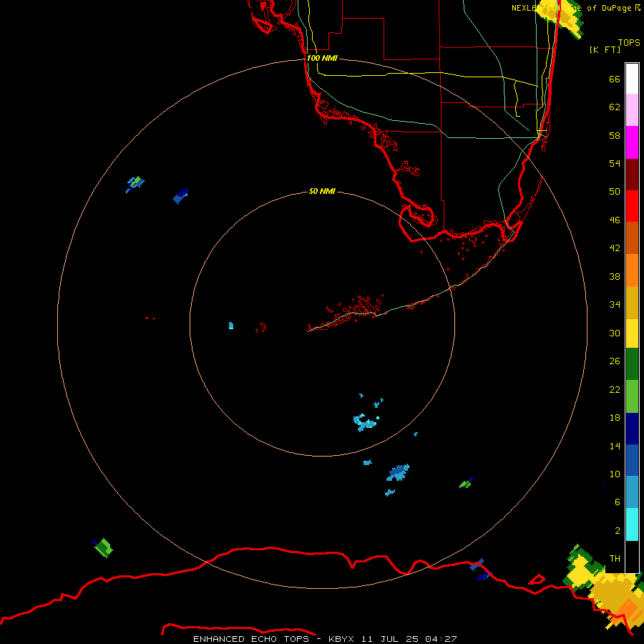
Task: Click the '34' scale value
Action: click(615, 305)
